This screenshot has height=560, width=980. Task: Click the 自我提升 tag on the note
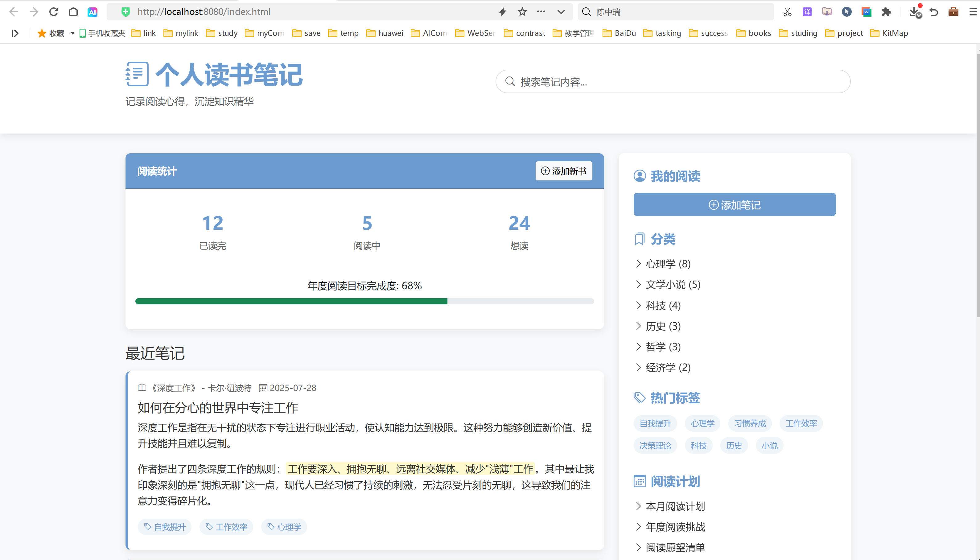pos(164,527)
